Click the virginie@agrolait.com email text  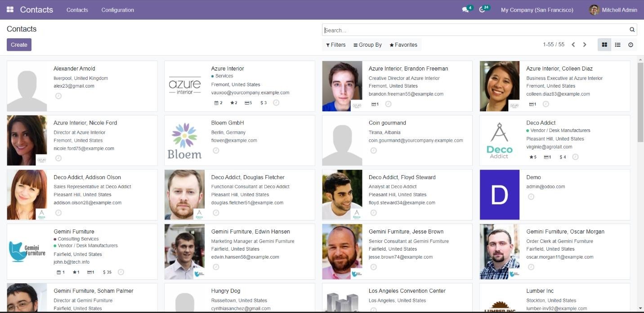point(549,147)
